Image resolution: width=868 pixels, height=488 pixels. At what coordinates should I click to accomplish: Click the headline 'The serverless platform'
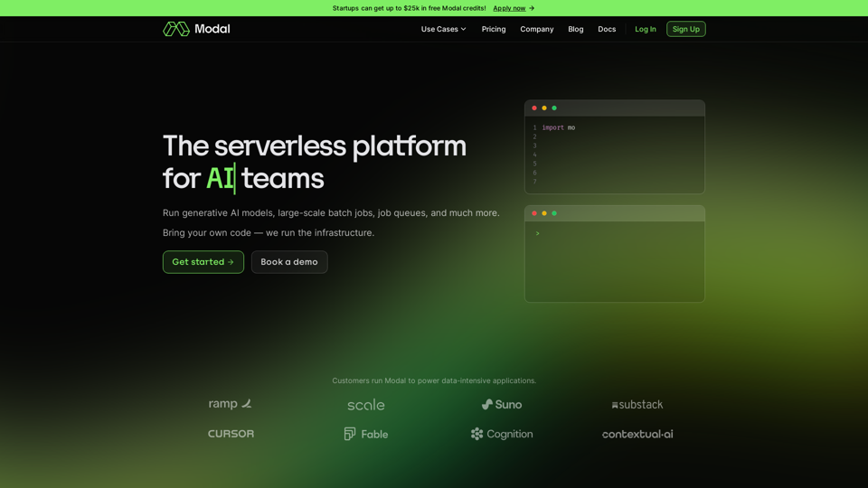click(x=315, y=146)
